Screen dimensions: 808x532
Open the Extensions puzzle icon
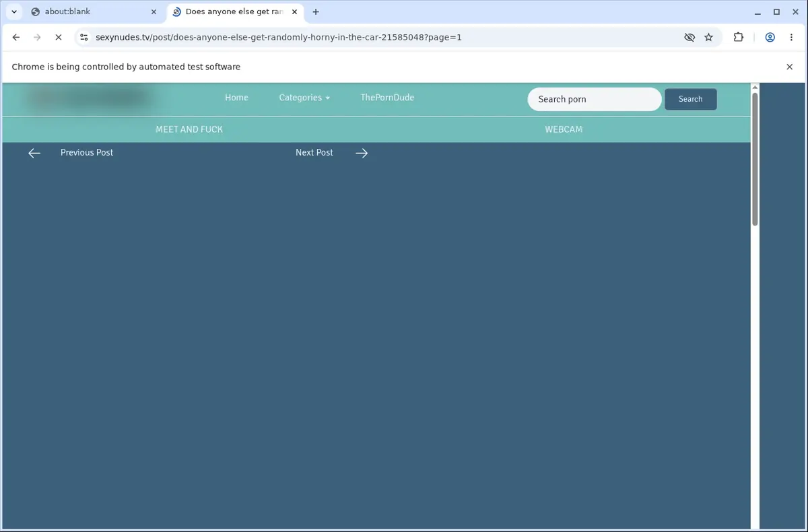(739, 38)
